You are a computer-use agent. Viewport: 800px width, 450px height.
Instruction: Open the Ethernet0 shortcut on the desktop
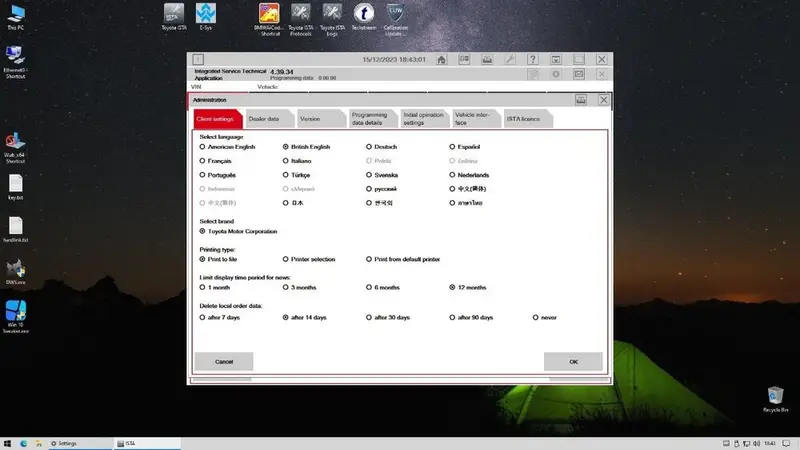pyautogui.click(x=15, y=62)
